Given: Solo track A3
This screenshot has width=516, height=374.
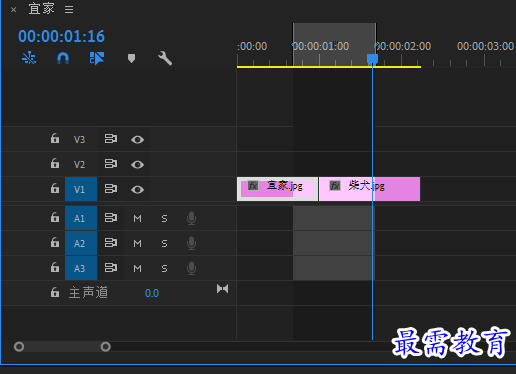Looking at the screenshot, I should 164,268.
